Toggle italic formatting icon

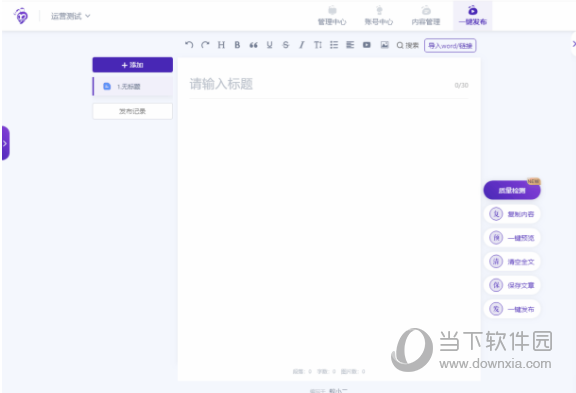point(302,45)
